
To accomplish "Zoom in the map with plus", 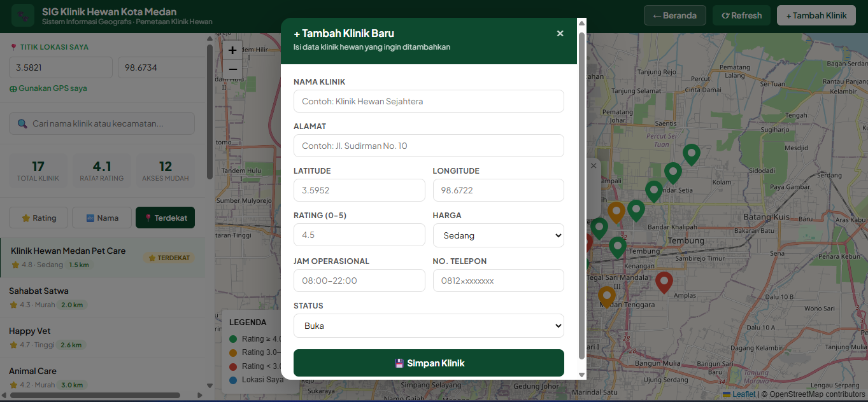I will click(232, 50).
